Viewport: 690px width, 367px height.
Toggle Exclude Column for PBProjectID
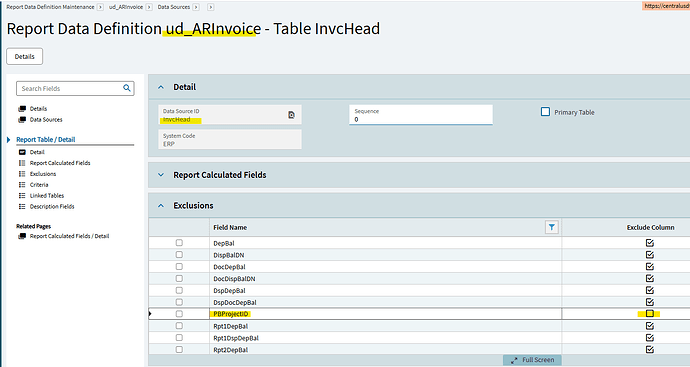click(x=650, y=314)
